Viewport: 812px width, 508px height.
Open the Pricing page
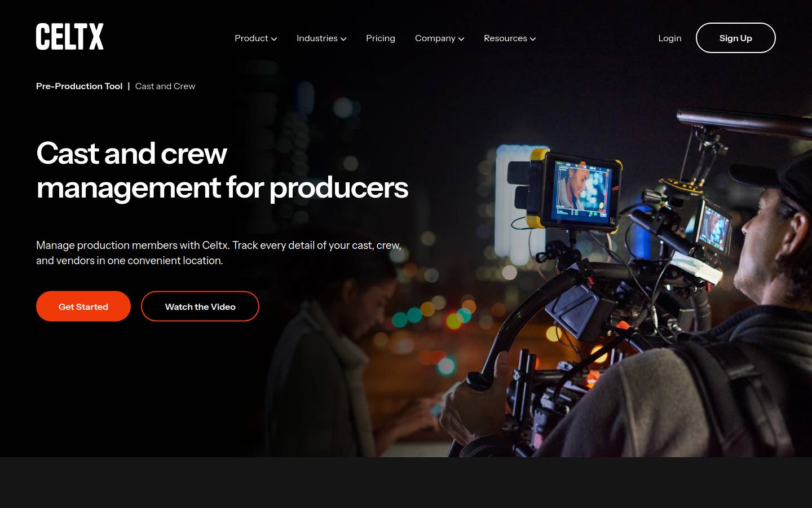click(x=381, y=38)
